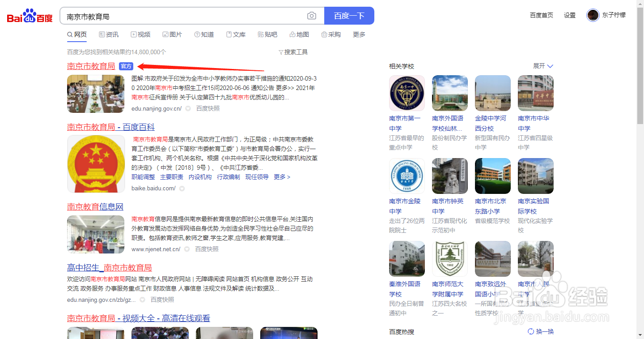Open 百度快照 for edu.nanjing.gov.cn/ result
Viewport: 644px width, 339px height.
click(208, 108)
